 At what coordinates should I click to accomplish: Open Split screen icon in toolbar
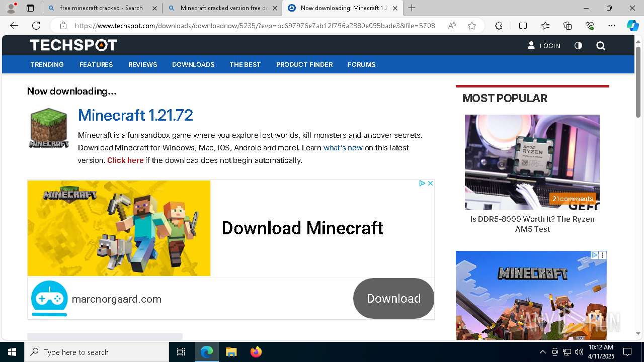523,26
